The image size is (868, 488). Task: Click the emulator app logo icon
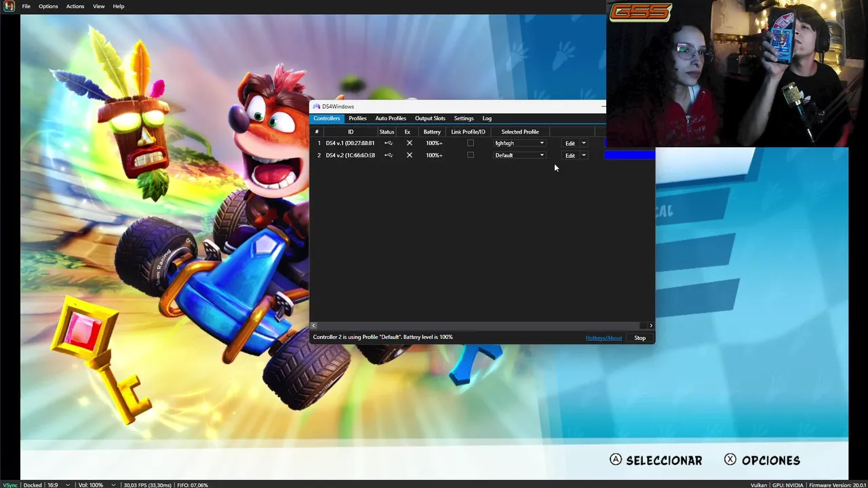pos(9,6)
